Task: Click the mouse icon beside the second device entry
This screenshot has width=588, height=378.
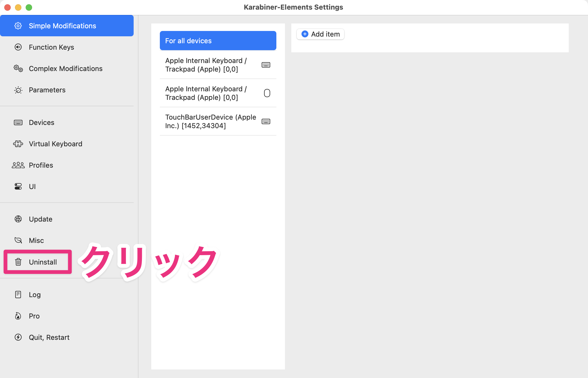Action: click(267, 93)
